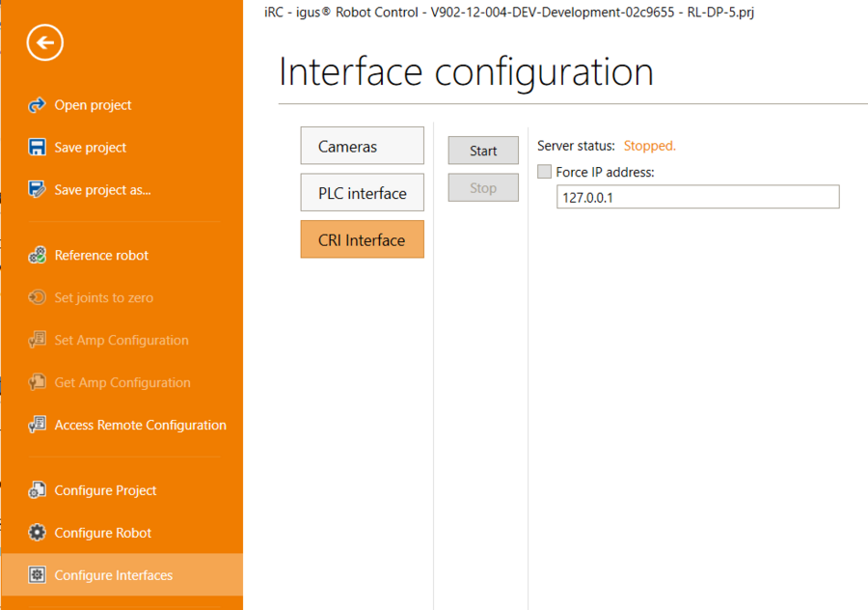Click the Set joints to zero icon
868x610 pixels.
(37, 297)
